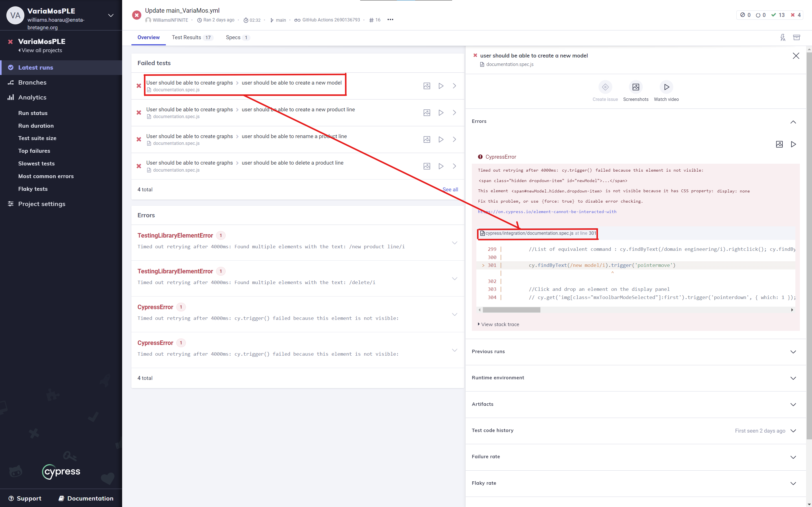The height and width of the screenshot is (507, 812).
Task: Click the Create issue icon
Action: pos(605,87)
